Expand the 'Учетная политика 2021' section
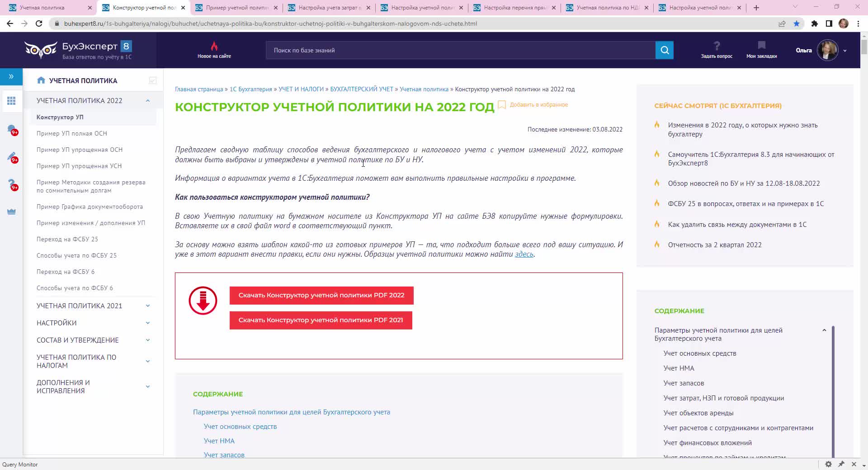Viewport: 868px width, 470px height. click(x=148, y=306)
